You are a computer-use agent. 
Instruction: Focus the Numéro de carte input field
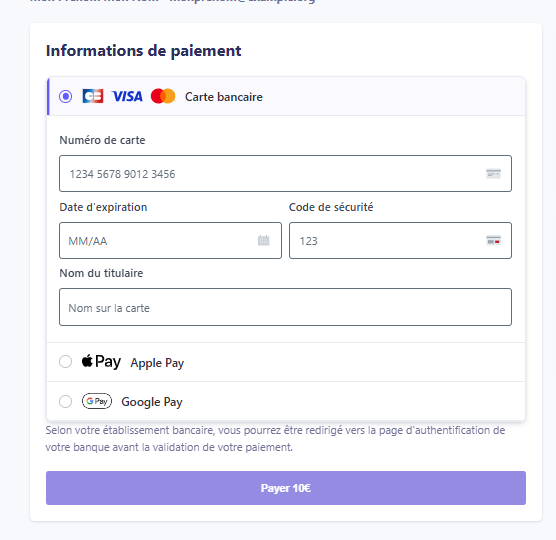[285, 173]
